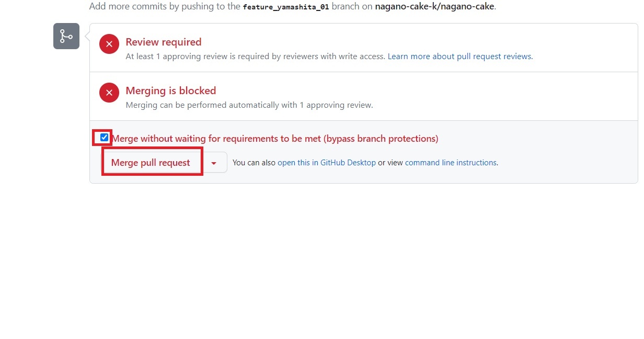The width and height of the screenshot is (644, 339).
Task: Click the gray git merge icon
Action: 66,36
